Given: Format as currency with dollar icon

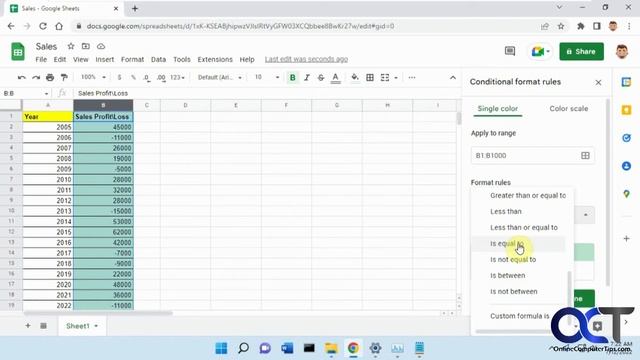Looking at the screenshot, I should click(x=119, y=78).
